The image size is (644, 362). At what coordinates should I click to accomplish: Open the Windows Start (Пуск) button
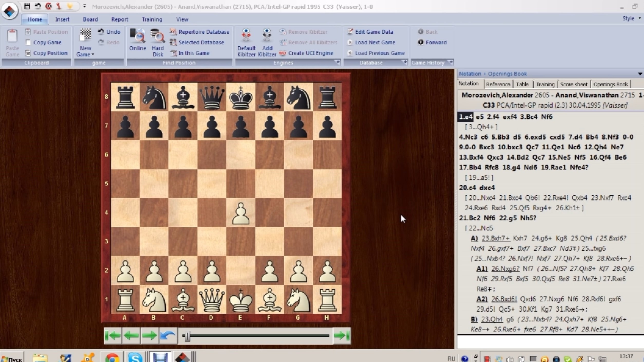tap(12, 358)
